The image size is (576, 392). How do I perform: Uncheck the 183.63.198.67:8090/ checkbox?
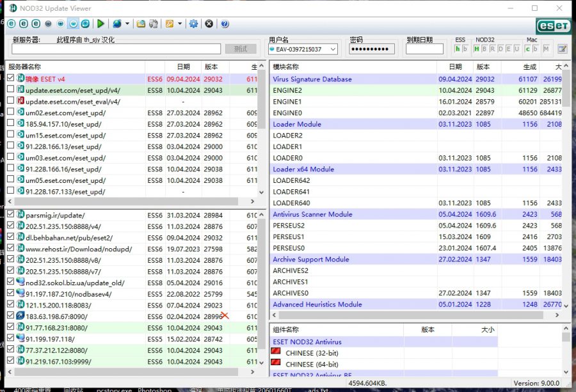click(x=10, y=315)
